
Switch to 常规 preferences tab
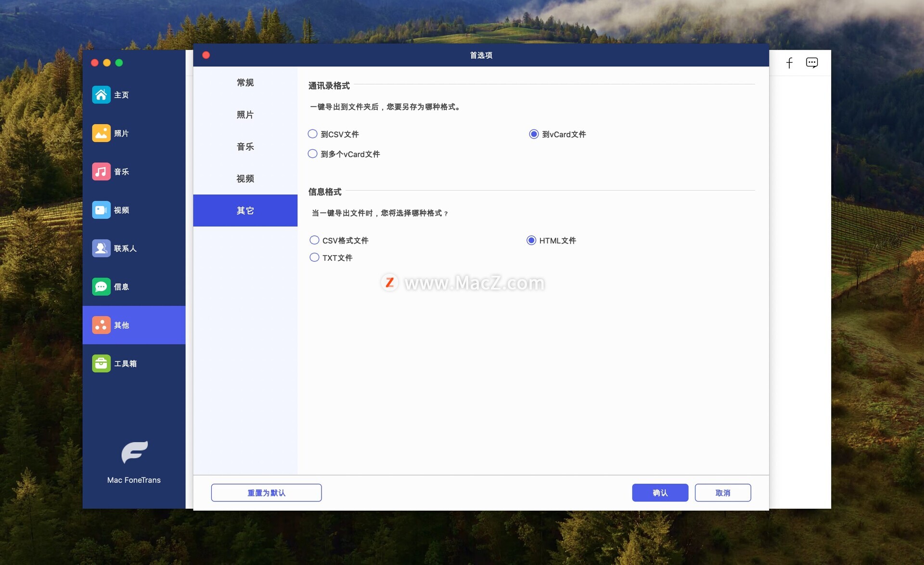(245, 83)
